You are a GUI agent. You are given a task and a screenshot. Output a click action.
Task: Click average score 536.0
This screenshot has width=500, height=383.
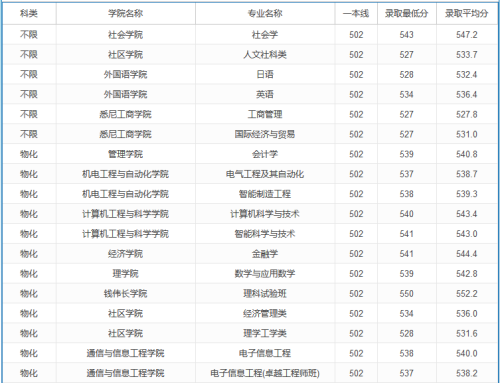[x=467, y=313]
